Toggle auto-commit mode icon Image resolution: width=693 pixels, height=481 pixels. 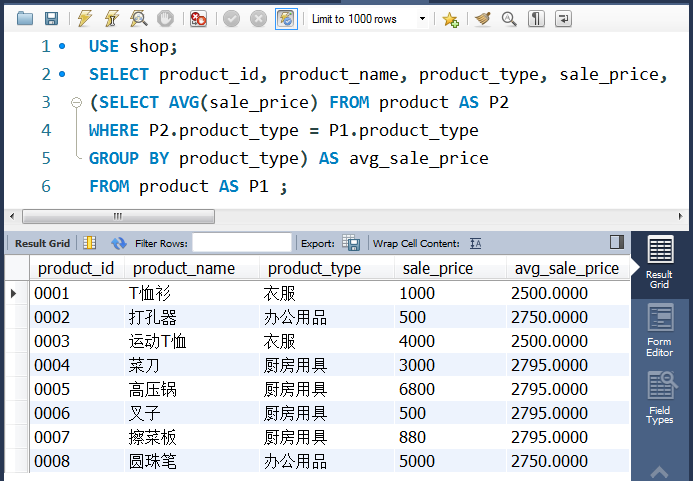[x=286, y=19]
